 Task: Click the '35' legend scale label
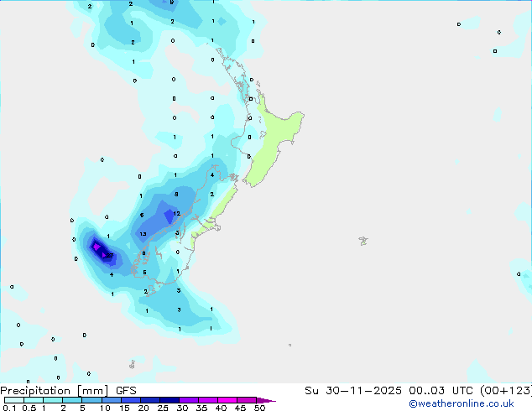pyautogui.click(x=201, y=408)
